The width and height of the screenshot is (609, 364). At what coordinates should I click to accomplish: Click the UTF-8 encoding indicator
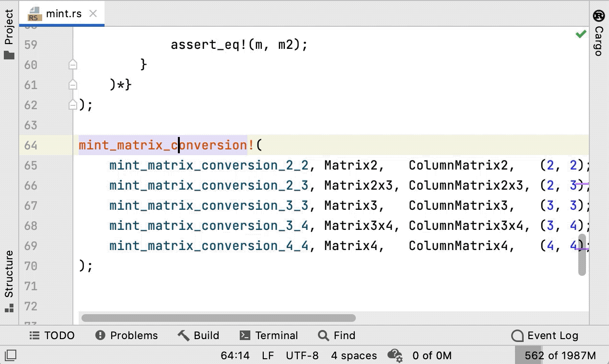pyautogui.click(x=302, y=355)
